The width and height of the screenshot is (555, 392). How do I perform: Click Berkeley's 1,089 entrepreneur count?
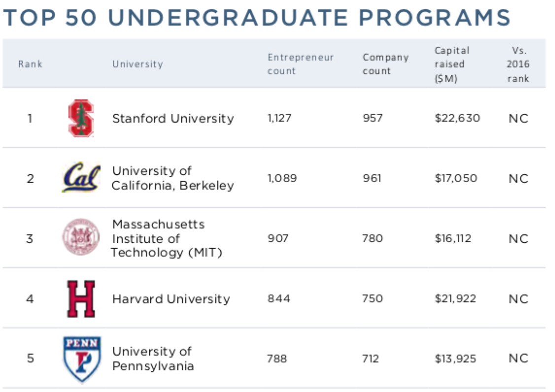pos(282,178)
